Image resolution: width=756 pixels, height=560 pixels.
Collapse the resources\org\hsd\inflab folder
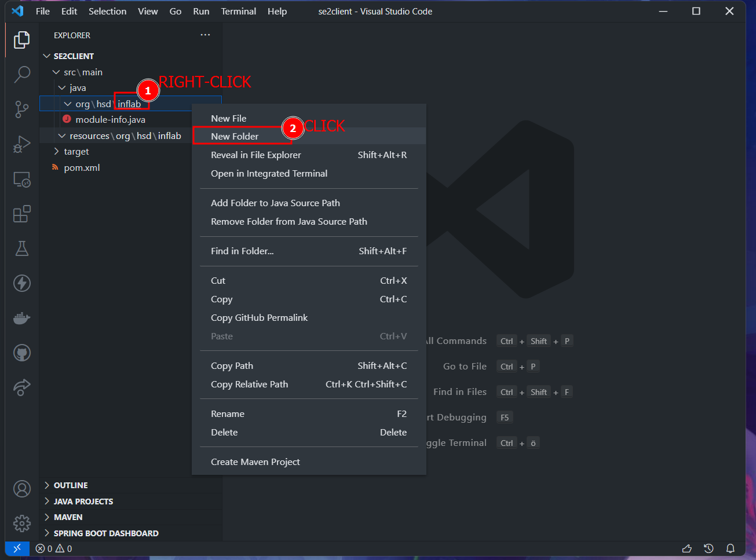62,136
